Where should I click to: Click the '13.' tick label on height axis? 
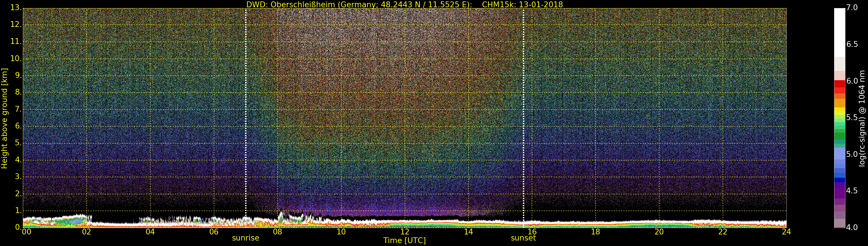pyautogui.click(x=16, y=8)
